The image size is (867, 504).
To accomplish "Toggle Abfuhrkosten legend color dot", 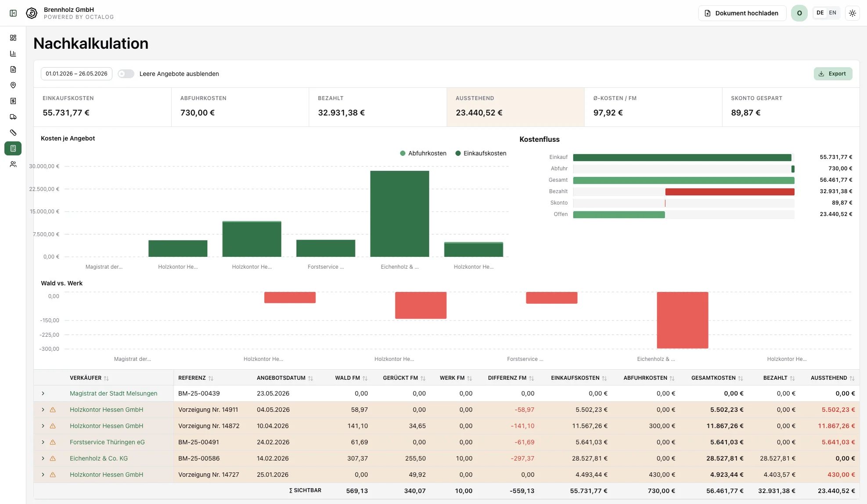I will 403,153.
